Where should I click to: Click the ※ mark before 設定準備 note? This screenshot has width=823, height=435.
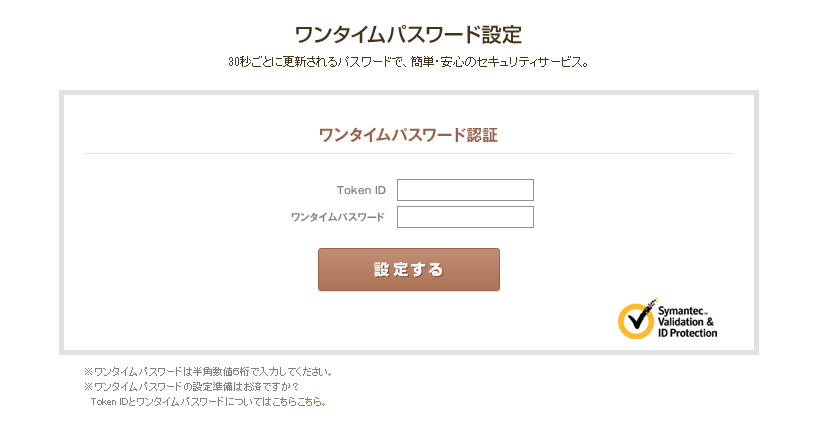coord(88,387)
